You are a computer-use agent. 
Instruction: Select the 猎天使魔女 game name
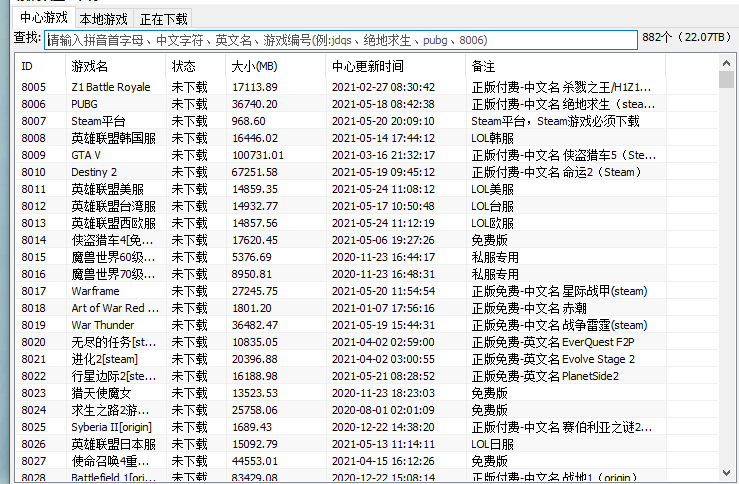click(101, 393)
